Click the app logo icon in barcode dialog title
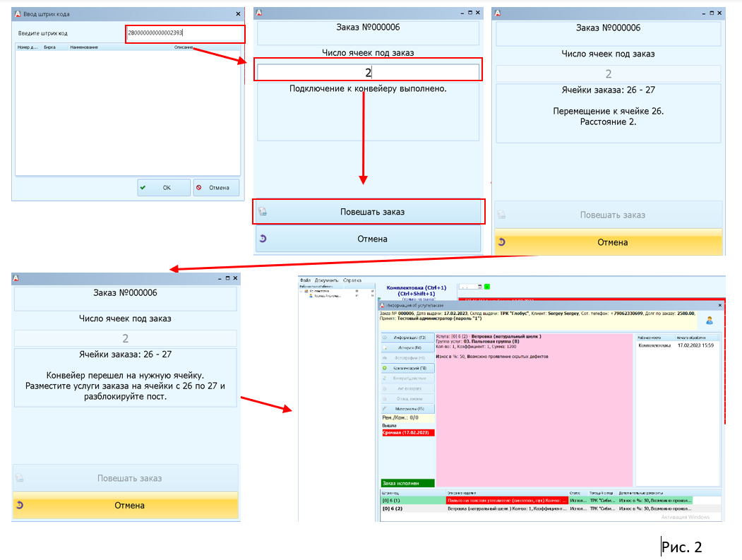742x560 pixels. (18, 14)
